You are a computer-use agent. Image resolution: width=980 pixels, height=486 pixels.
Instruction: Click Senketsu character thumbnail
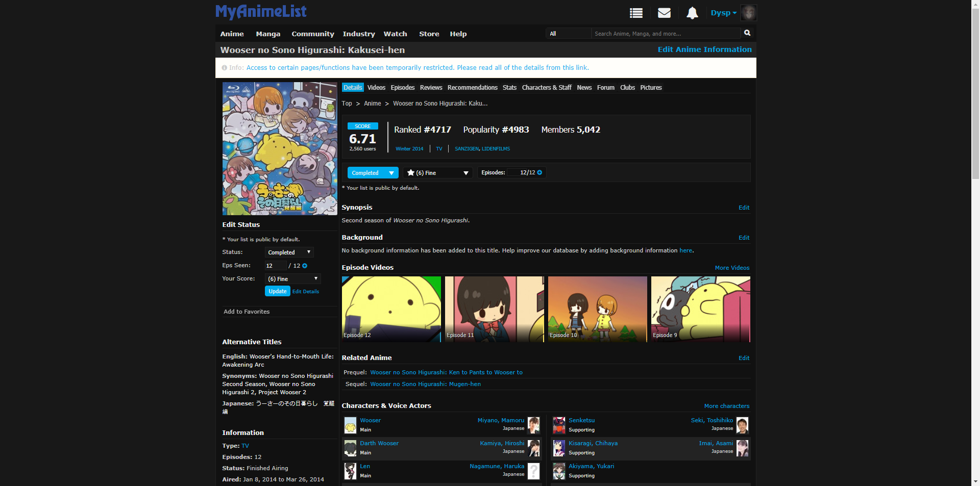559,425
